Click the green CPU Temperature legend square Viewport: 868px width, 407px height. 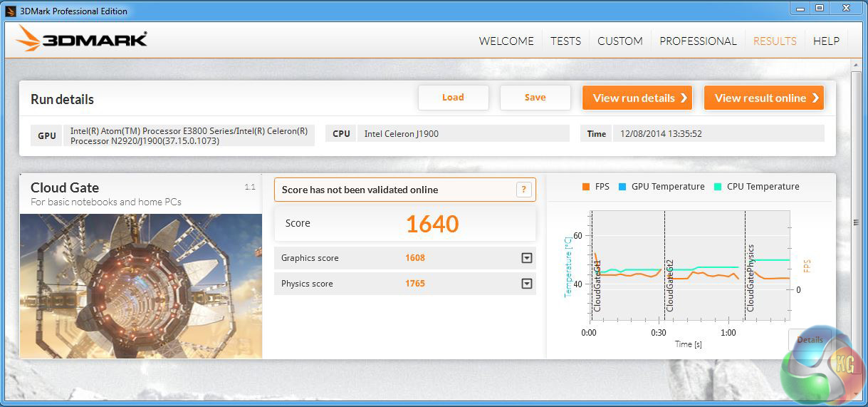tap(717, 187)
